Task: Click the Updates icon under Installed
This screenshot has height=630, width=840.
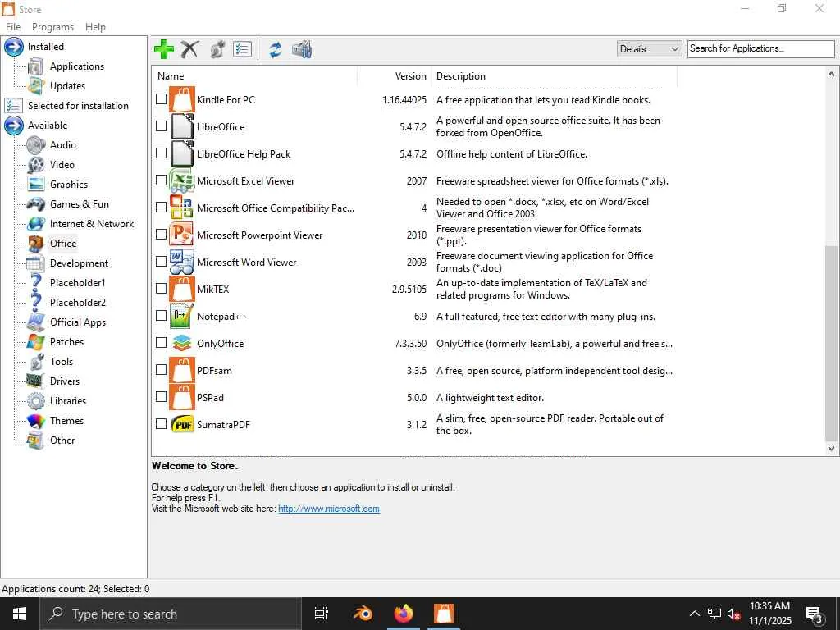Action: [36, 86]
